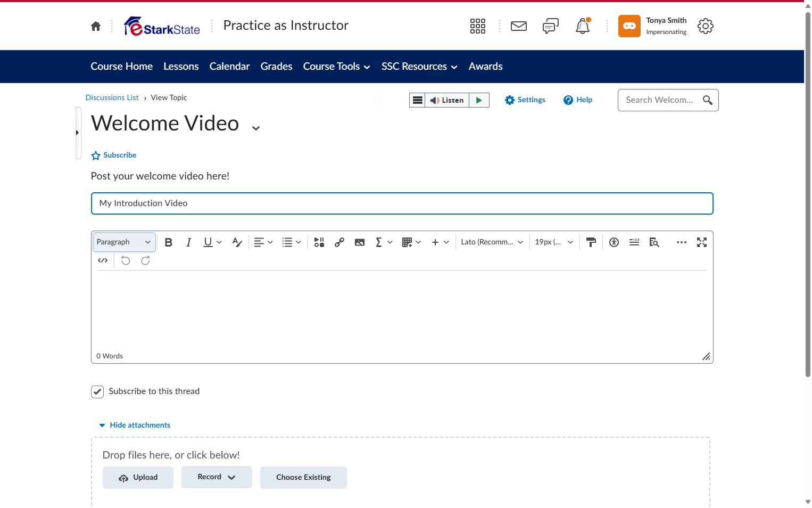Screen dimensions: 812x508
Task: Undo the last editor action
Action: [x=126, y=260]
